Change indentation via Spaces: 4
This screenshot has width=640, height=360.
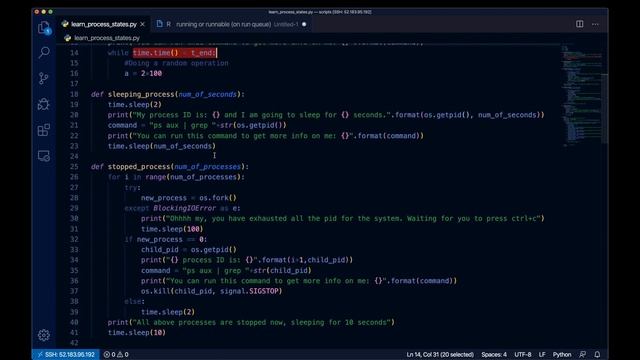tap(494, 354)
